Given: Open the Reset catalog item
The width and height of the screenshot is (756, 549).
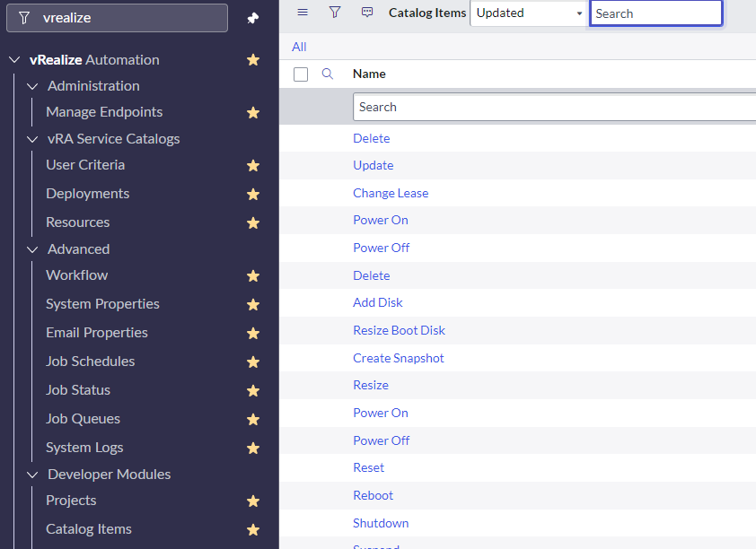Looking at the screenshot, I should (368, 467).
